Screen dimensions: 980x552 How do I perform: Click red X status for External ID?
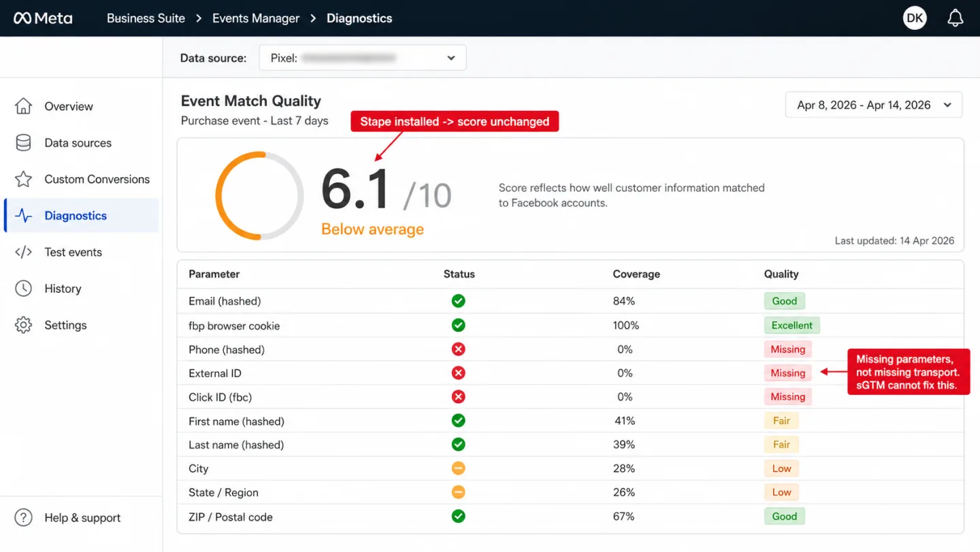point(459,373)
